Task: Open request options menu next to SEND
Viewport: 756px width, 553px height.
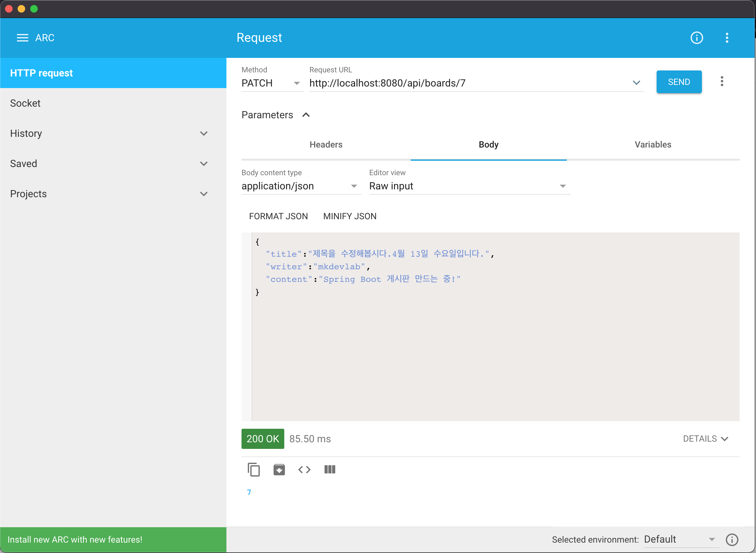Action: click(721, 81)
